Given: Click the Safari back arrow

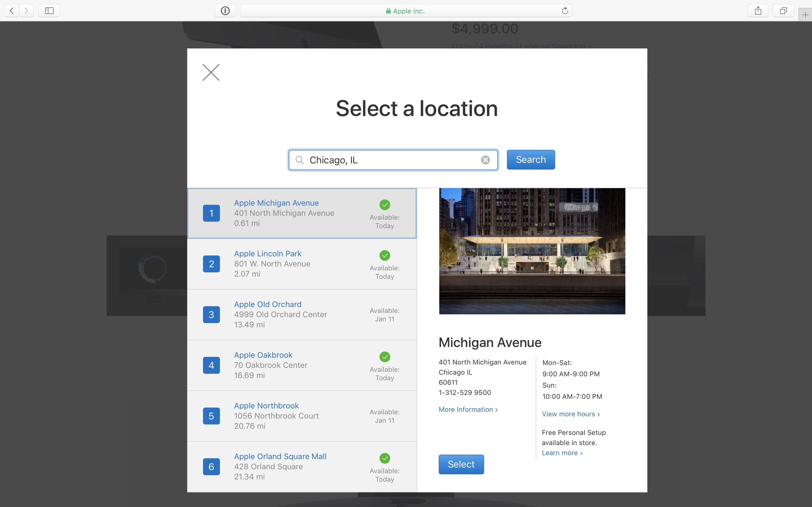Looking at the screenshot, I should pos(11,11).
